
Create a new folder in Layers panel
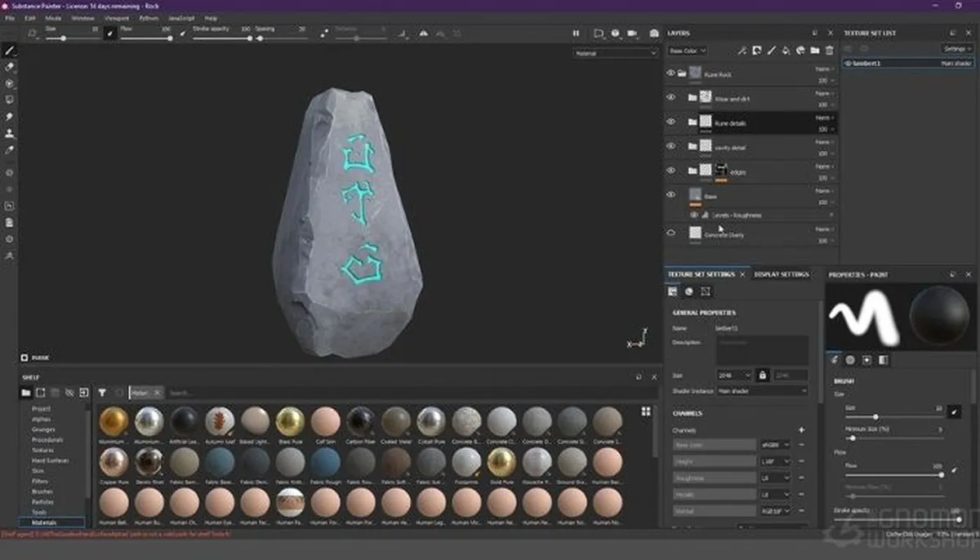click(x=814, y=51)
